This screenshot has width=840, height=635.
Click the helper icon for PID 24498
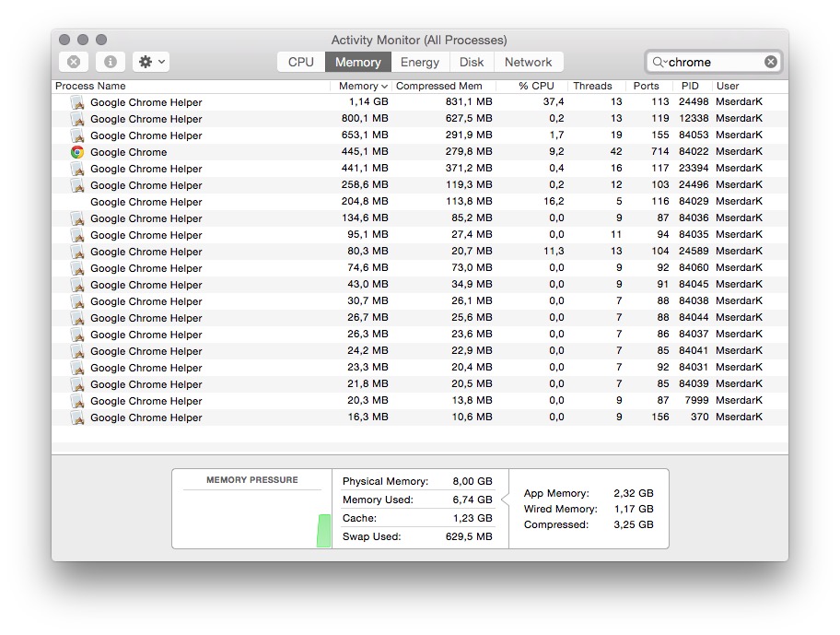pos(77,102)
